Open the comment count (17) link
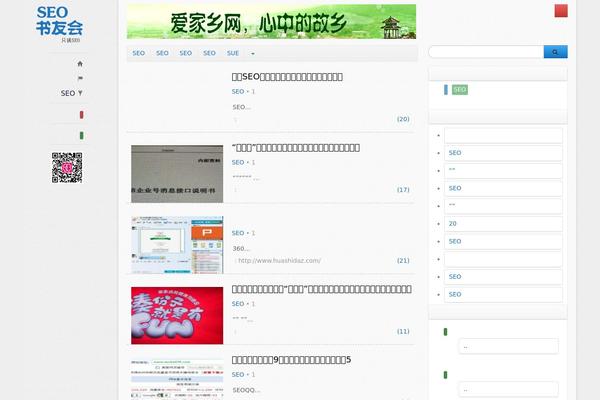This screenshot has width=600, height=400. (403, 190)
